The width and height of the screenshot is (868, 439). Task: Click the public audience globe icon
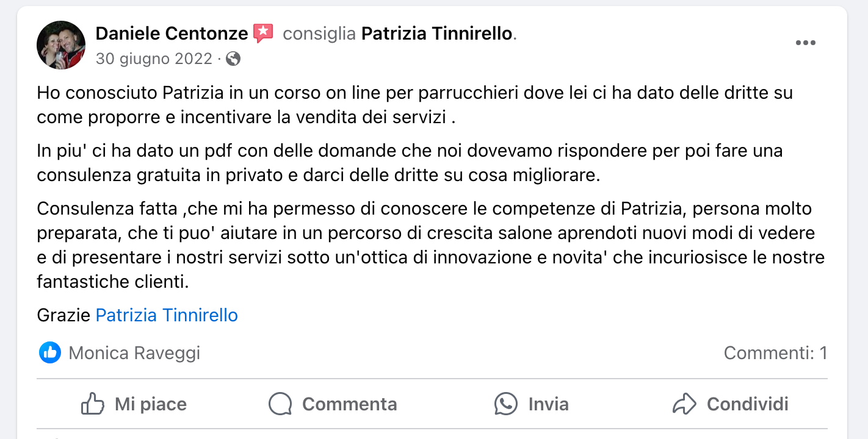[233, 59]
